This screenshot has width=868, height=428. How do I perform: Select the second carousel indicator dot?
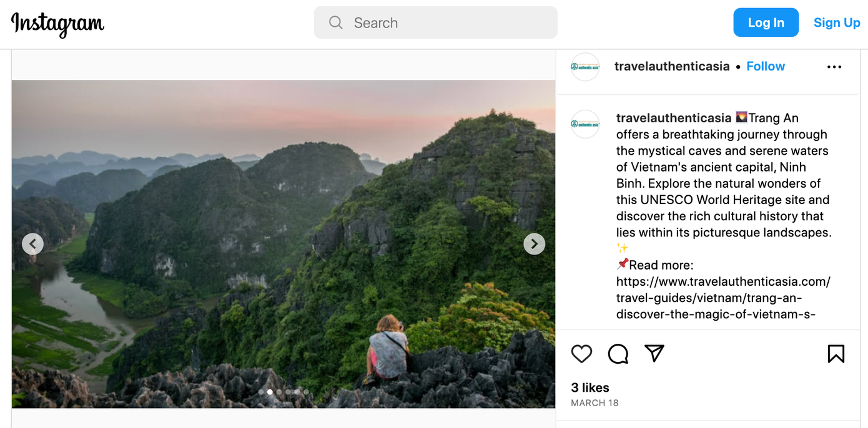(270, 391)
